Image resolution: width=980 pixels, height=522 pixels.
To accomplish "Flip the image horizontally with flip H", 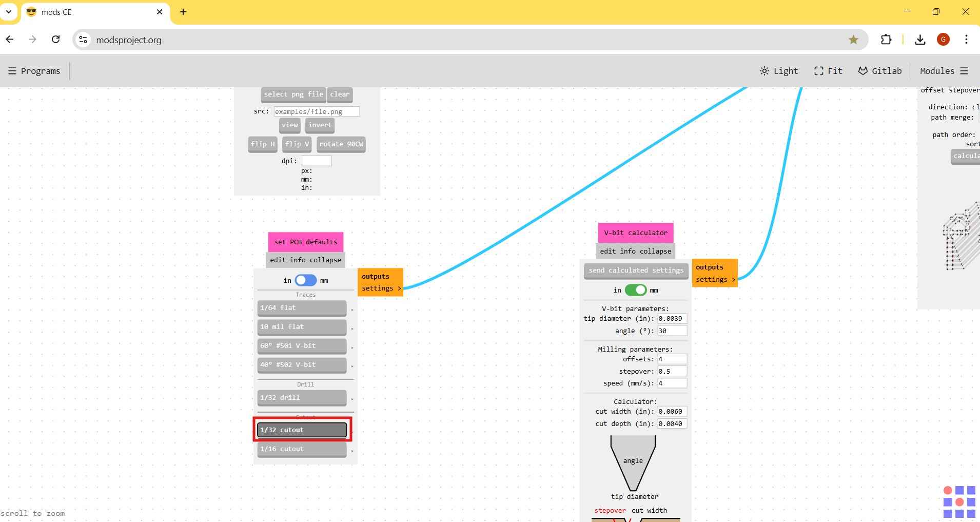I will point(263,144).
